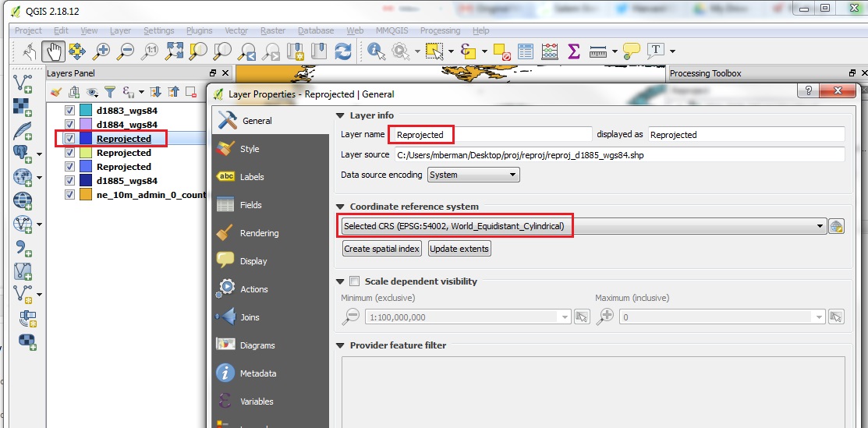Open the Attribute Table icon

pyautogui.click(x=526, y=51)
